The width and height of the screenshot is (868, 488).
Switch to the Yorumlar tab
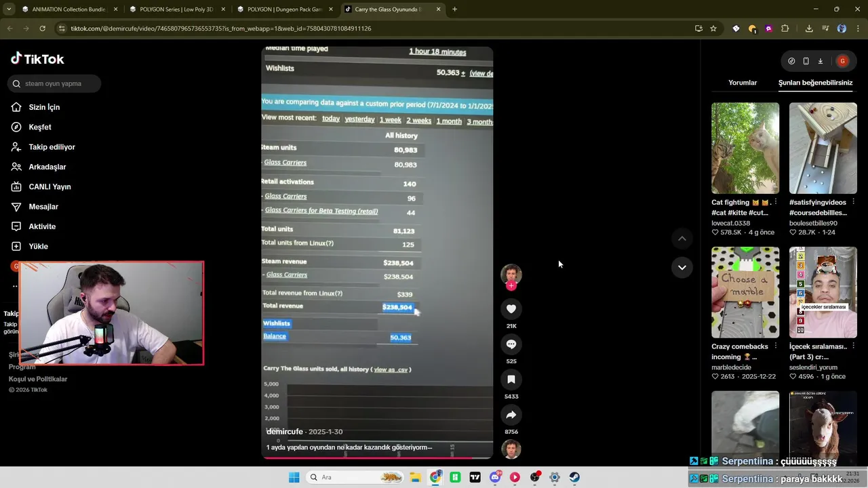tap(743, 83)
